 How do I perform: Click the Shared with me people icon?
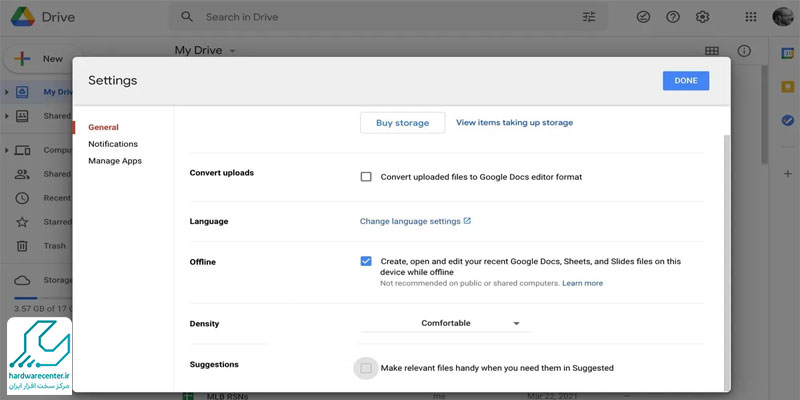click(22, 174)
